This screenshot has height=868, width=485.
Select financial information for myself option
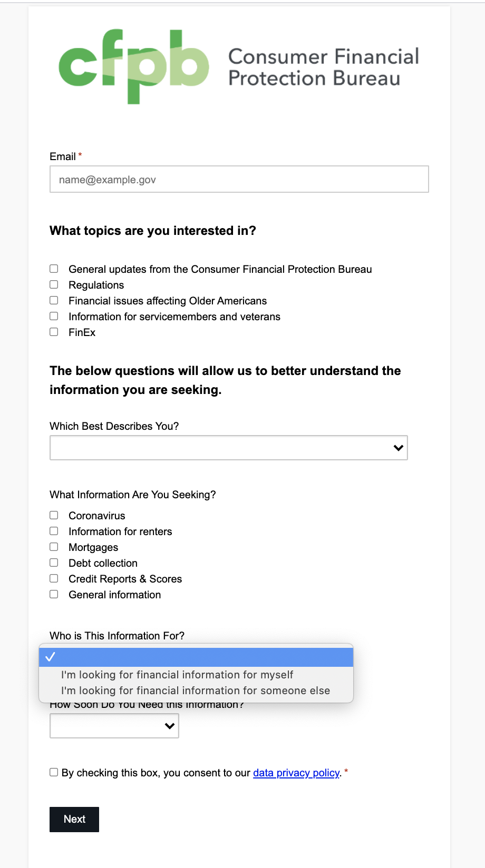(x=177, y=675)
